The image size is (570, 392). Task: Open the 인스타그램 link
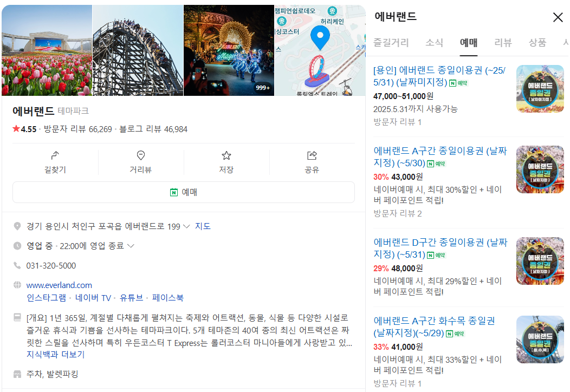46,298
